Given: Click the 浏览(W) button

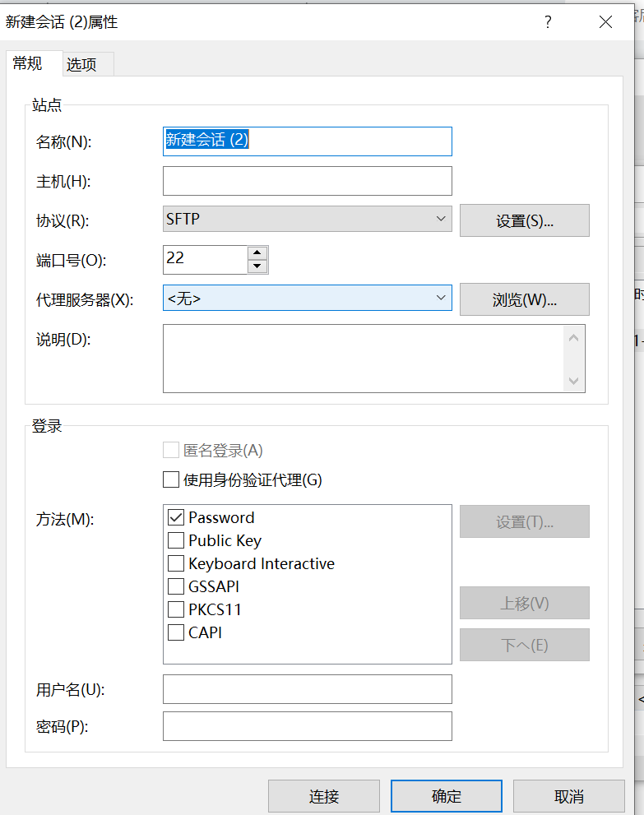Looking at the screenshot, I should (x=524, y=299).
